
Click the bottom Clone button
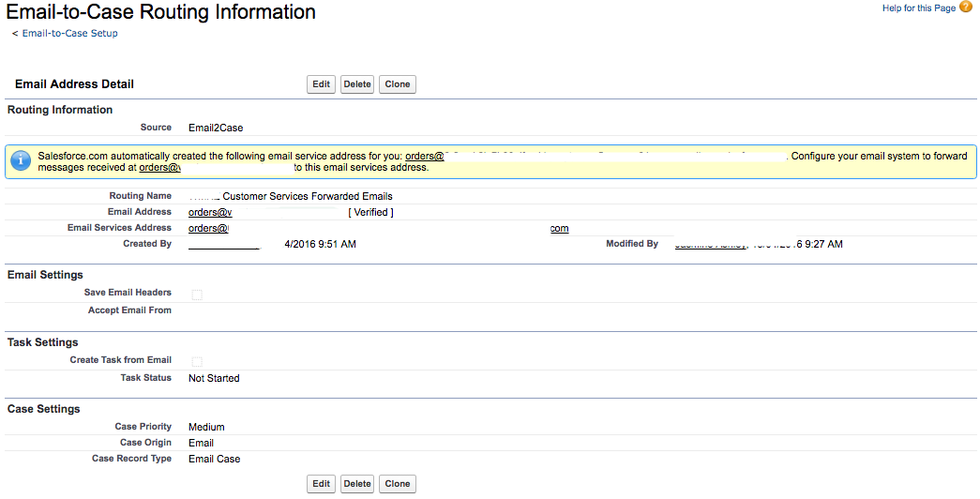tap(398, 484)
